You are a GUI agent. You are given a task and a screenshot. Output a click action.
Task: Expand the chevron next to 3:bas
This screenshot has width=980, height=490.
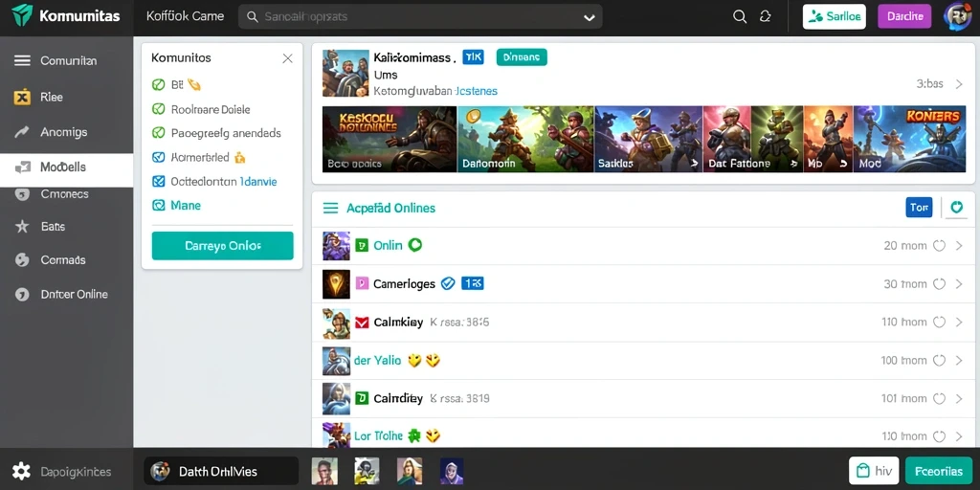coord(959,84)
